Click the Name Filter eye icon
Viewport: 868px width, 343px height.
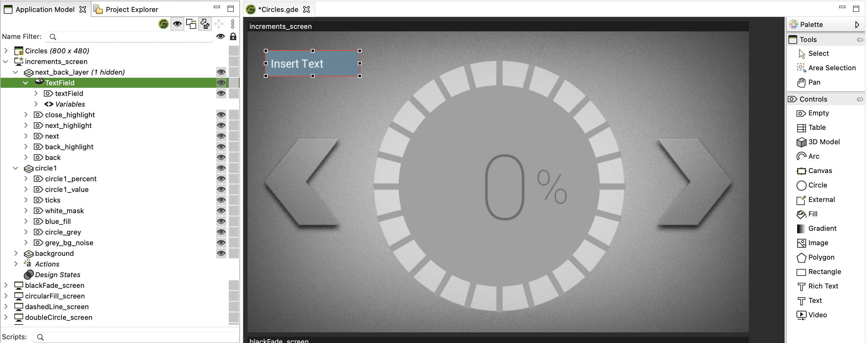220,36
